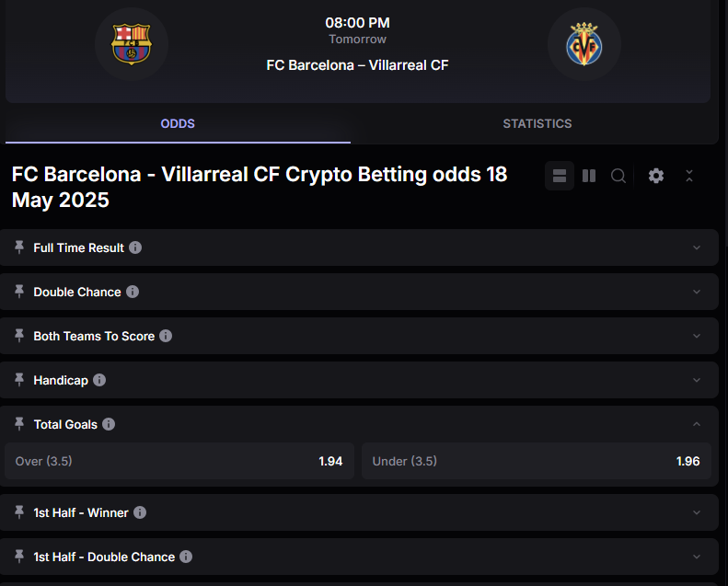This screenshot has height=586, width=728.
Task: Show info for Double Chance market
Action: click(x=133, y=292)
